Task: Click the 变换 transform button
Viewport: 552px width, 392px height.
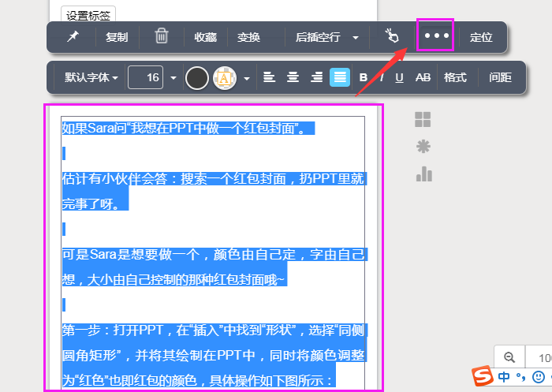Action: [x=248, y=37]
